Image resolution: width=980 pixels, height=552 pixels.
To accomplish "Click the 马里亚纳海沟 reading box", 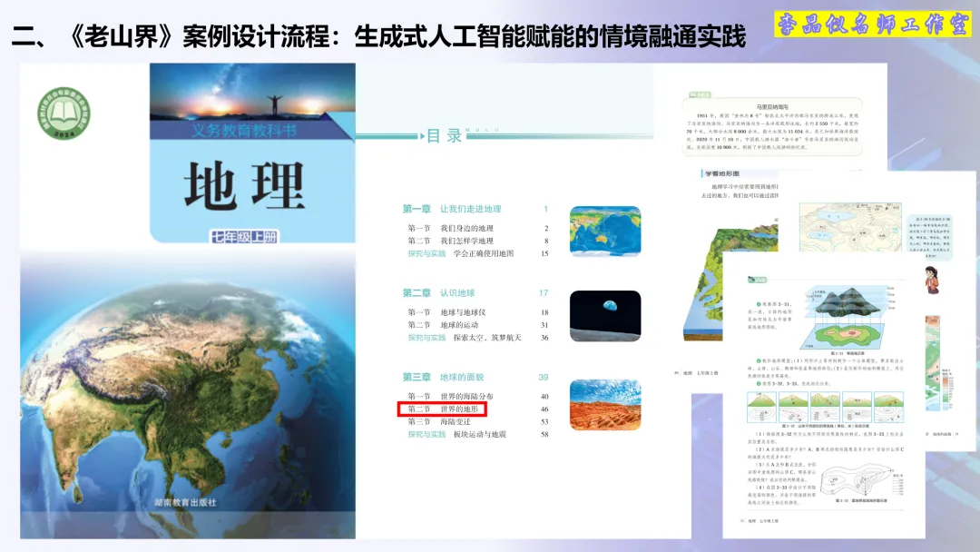I will tap(772, 126).
